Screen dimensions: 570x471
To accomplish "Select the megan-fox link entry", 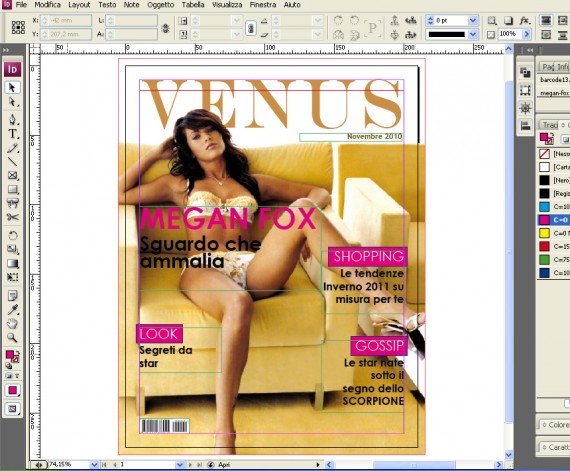I will (x=554, y=93).
